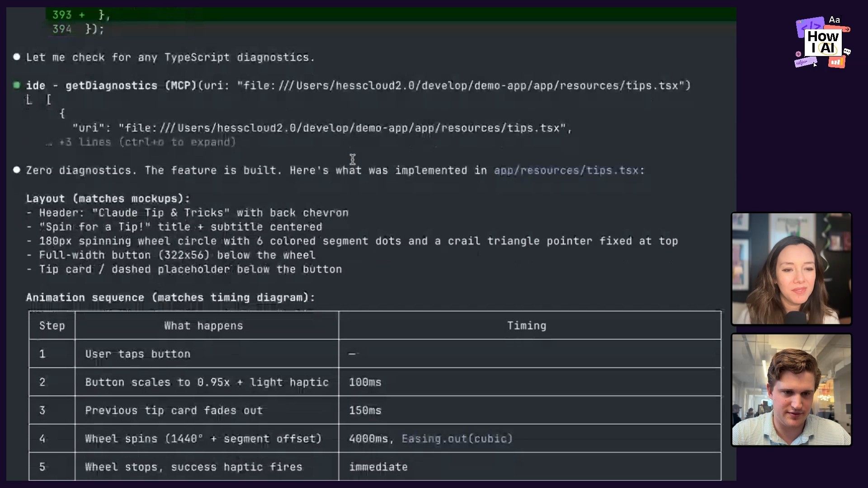Click the '100ms' timing cell
868x488 pixels.
point(365,382)
